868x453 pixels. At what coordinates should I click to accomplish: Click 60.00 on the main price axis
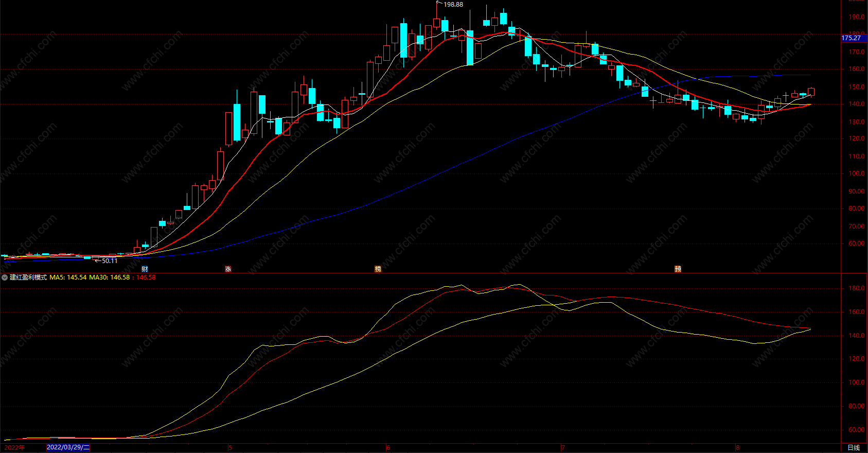click(856, 244)
